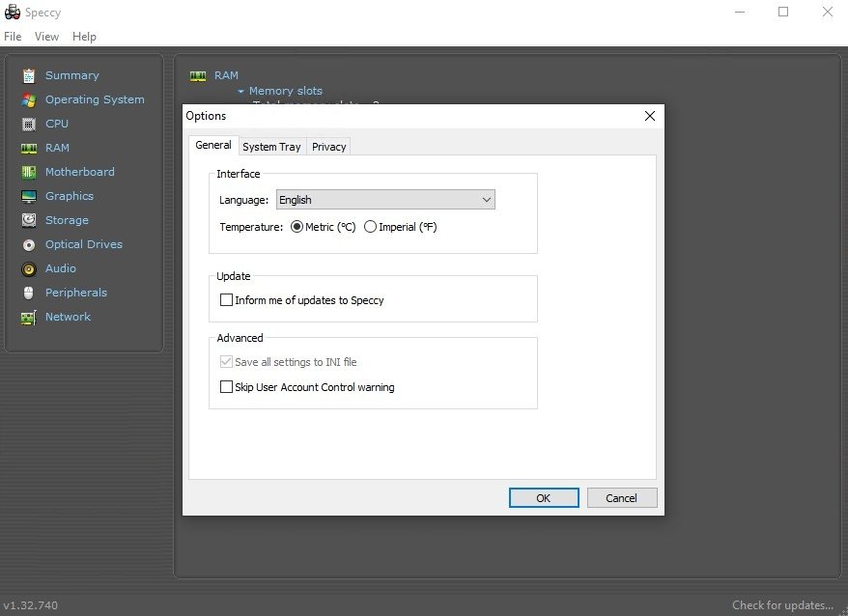This screenshot has height=616, width=848.
Task: Select the Operating System Windows flag icon
Action: (29, 100)
